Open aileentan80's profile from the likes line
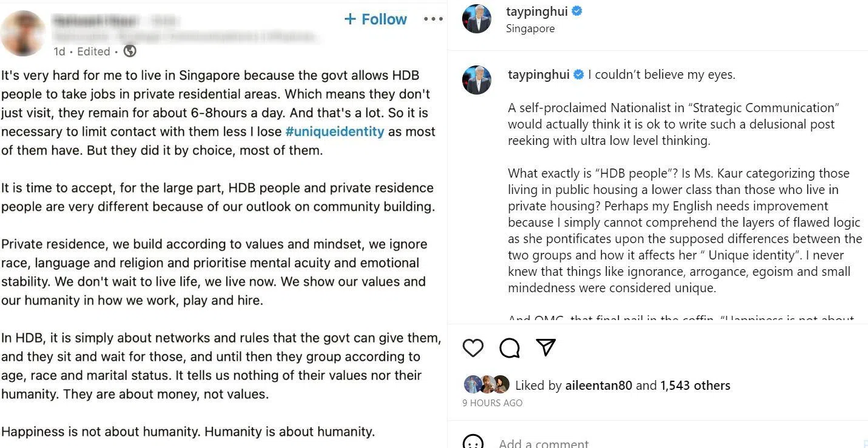Screen dimensions: 868x448 [599, 385]
